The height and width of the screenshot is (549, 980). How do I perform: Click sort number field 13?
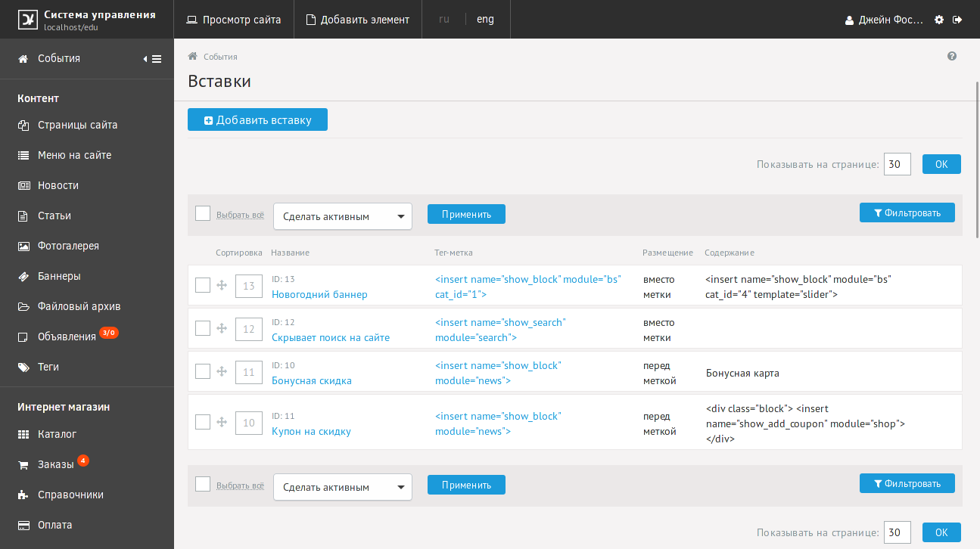click(x=249, y=287)
